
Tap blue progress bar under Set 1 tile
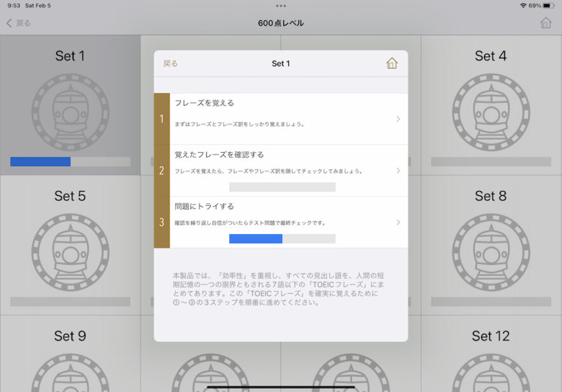(x=70, y=162)
